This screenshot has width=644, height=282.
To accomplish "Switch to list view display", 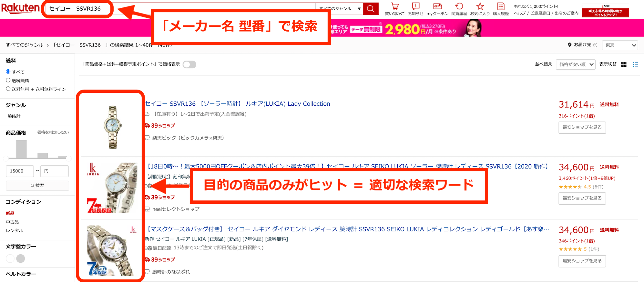I will tap(635, 64).
